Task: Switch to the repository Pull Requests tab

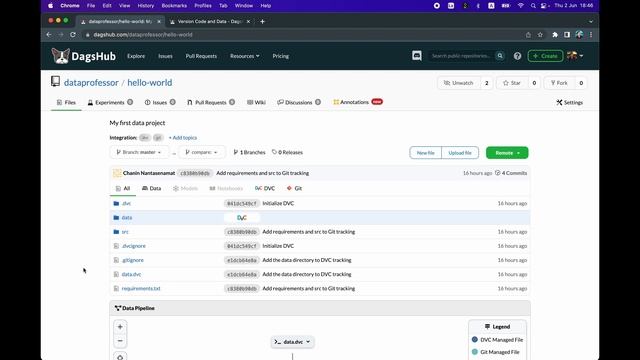Action: click(x=211, y=102)
